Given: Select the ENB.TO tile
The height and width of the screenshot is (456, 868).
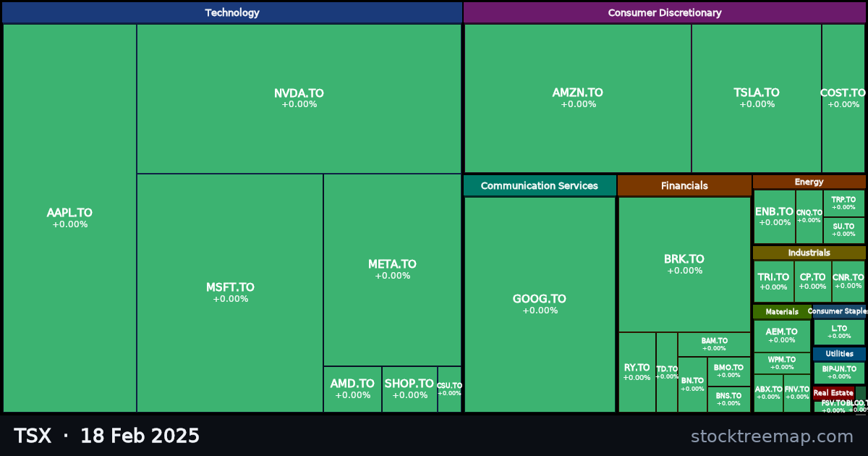Looking at the screenshot, I should click(x=775, y=217).
